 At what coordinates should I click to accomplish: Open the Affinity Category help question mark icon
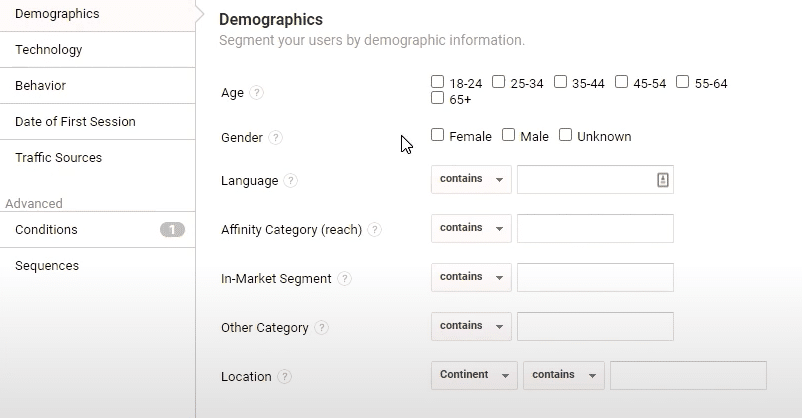374,230
